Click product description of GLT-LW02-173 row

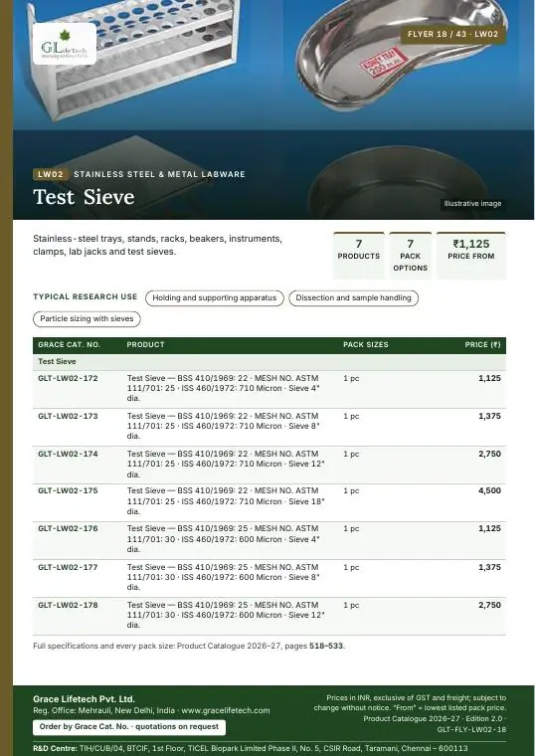pos(224,426)
